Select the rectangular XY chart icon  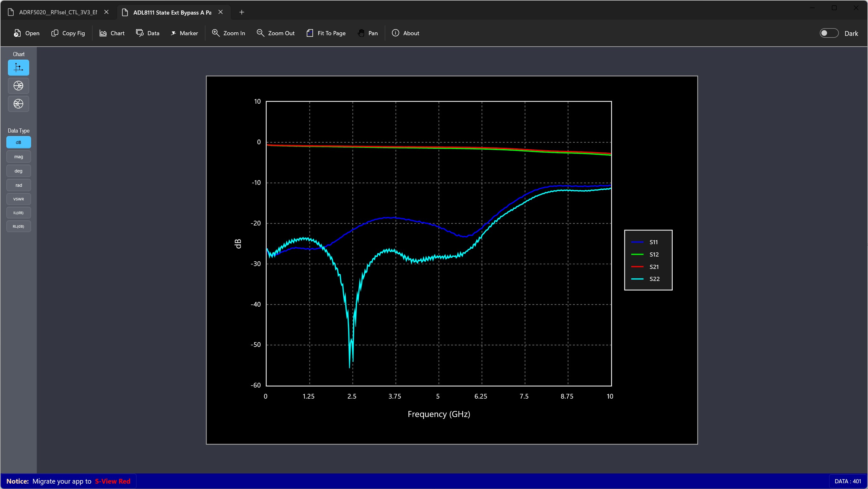[18, 68]
